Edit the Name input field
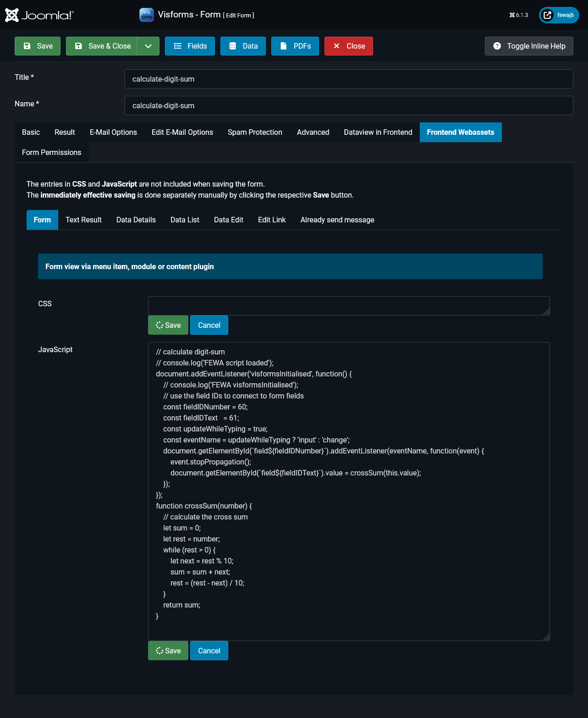Image resolution: width=588 pixels, height=718 pixels. click(349, 105)
